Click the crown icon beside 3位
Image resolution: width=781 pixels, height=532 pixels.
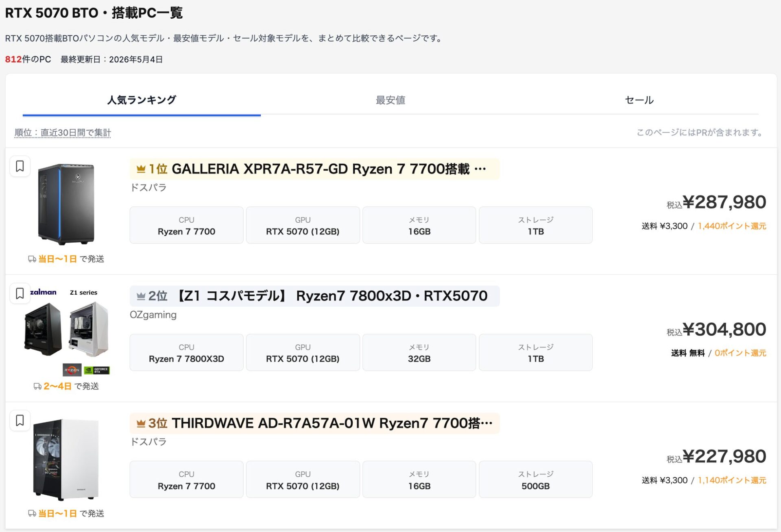(141, 423)
